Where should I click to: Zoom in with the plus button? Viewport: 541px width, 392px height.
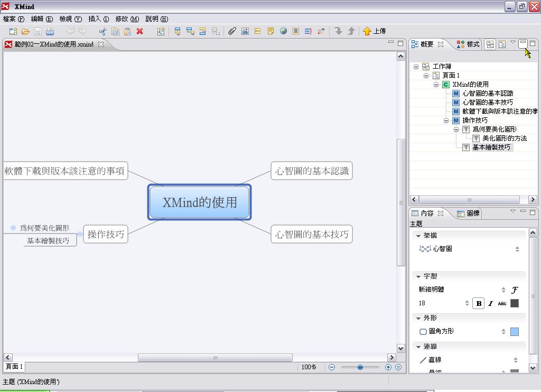(388, 367)
